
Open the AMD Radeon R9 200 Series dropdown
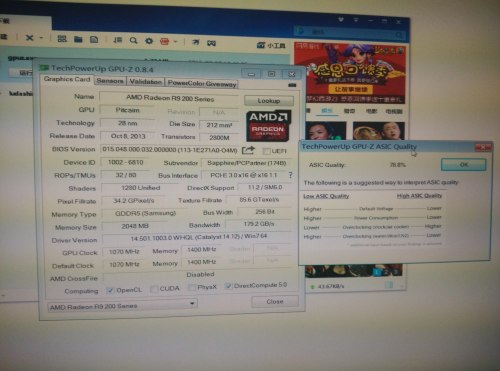[122, 305]
